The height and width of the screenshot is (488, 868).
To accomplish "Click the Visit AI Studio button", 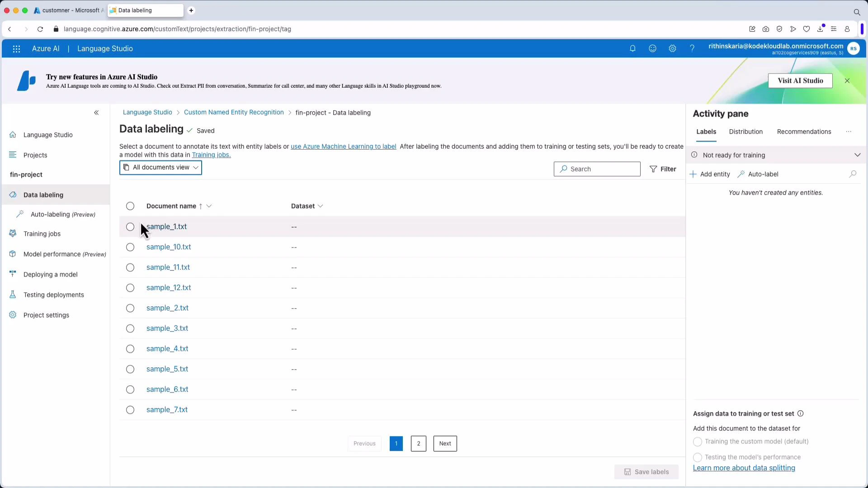I will coord(800,80).
